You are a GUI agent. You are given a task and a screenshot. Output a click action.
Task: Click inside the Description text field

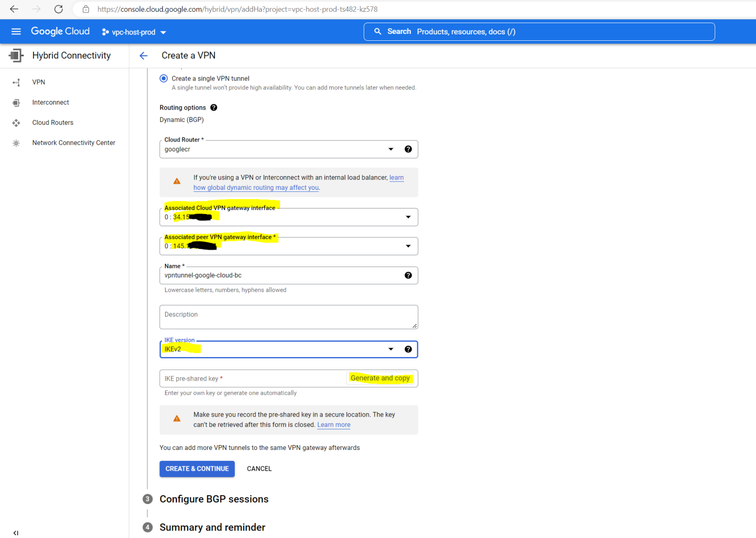(x=288, y=317)
